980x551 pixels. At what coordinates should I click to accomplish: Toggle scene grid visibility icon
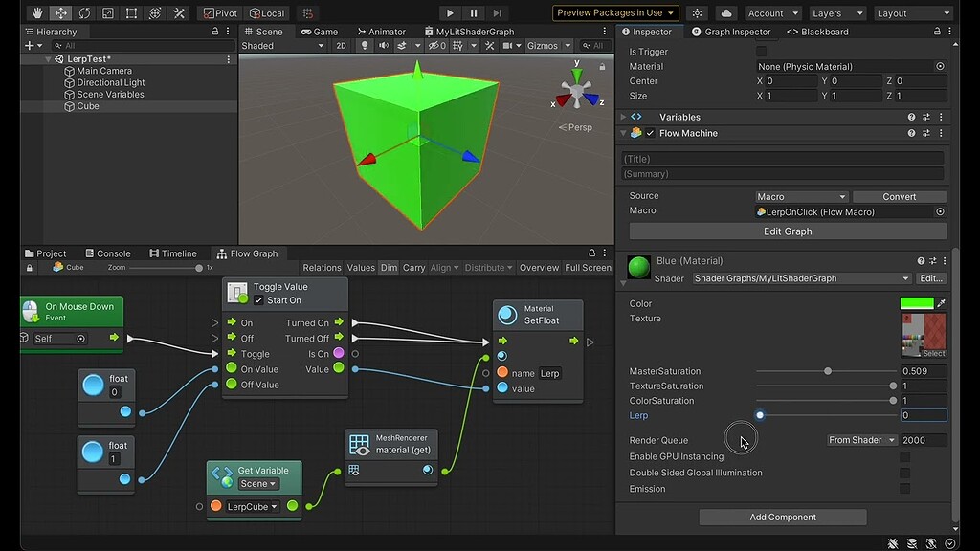click(x=458, y=46)
